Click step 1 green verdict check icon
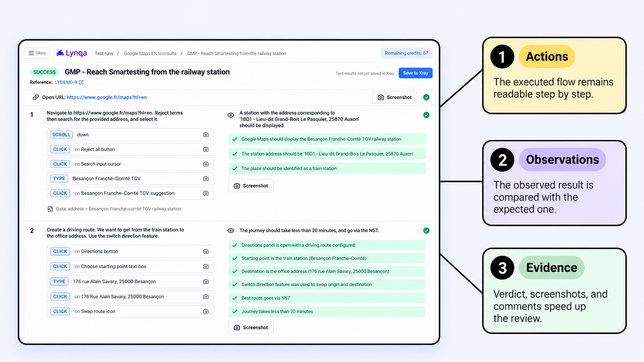 426,115
